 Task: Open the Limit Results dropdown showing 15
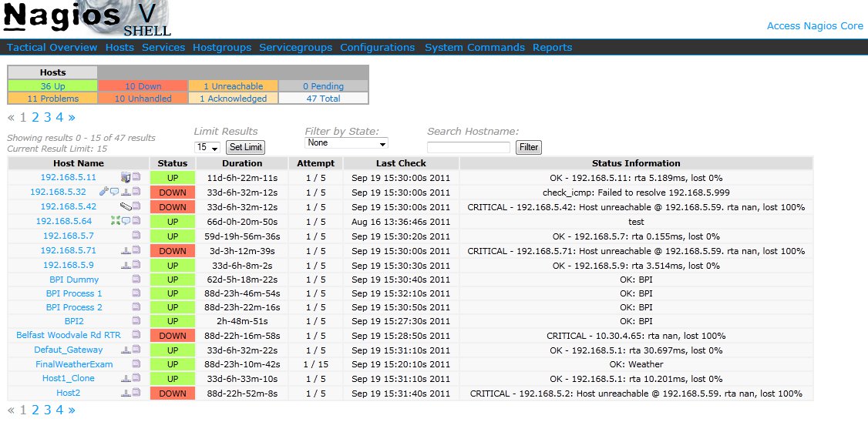click(x=207, y=147)
